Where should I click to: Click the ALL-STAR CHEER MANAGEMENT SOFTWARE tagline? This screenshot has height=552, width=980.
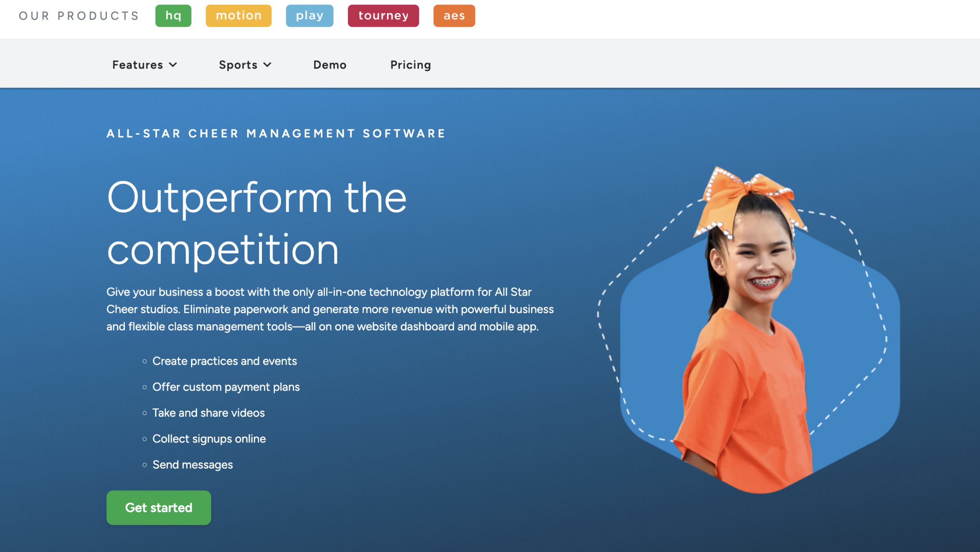click(275, 133)
